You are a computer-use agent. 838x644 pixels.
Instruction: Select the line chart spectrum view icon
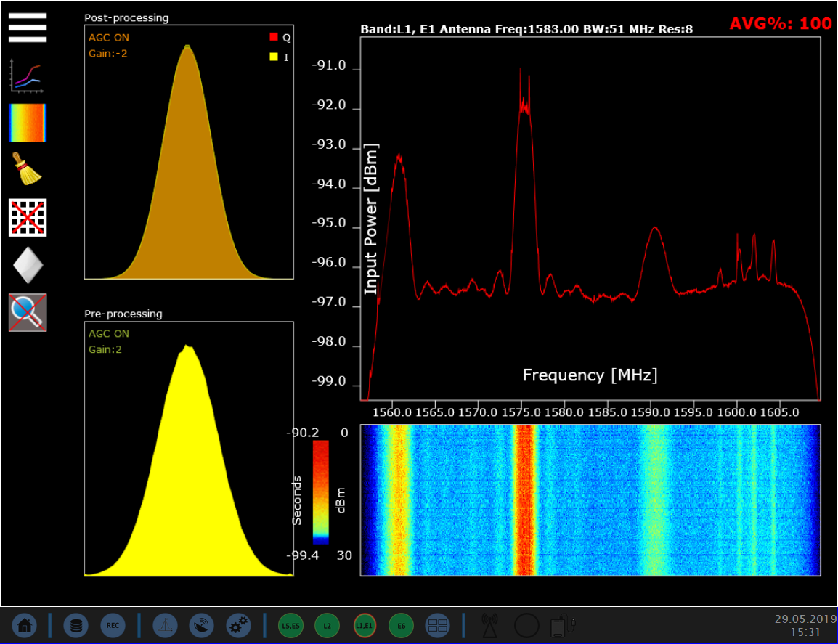tap(28, 76)
